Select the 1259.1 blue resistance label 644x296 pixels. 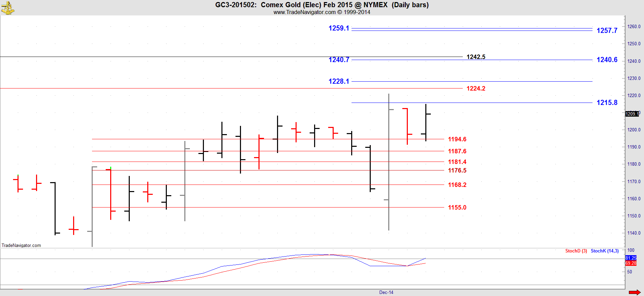click(338, 28)
